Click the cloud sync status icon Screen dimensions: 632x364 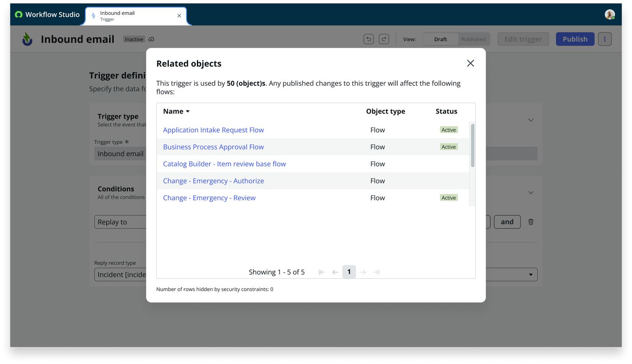click(x=151, y=39)
